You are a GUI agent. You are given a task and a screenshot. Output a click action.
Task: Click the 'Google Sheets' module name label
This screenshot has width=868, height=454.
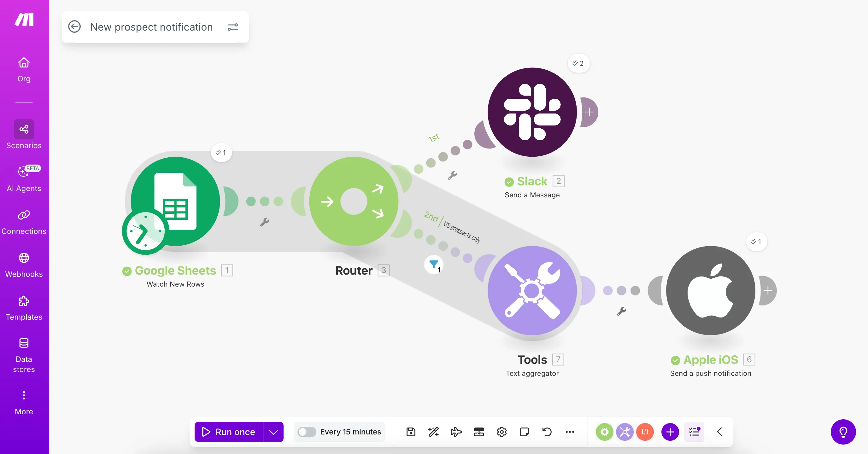click(x=175, y=271)
